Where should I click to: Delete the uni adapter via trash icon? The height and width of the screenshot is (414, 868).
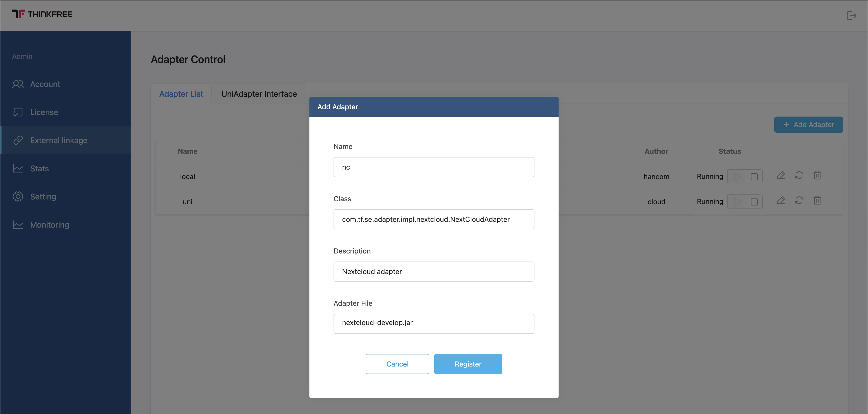(817, 201)
